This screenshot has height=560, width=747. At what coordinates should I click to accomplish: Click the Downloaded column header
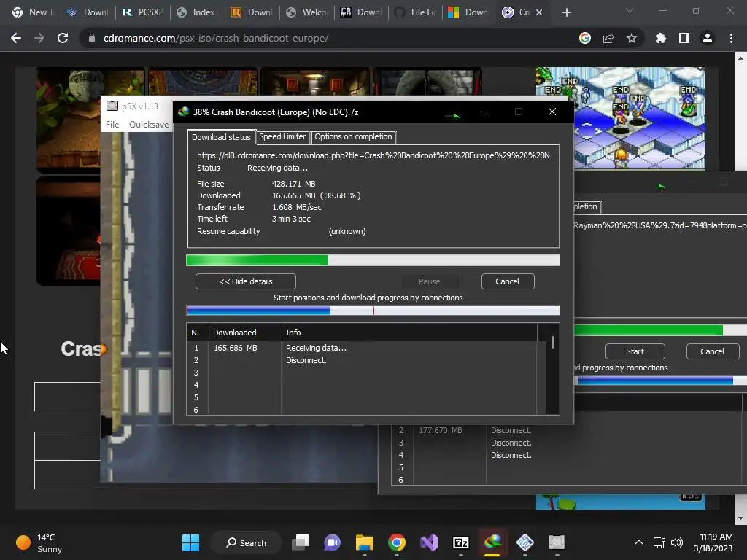(245, 332)
